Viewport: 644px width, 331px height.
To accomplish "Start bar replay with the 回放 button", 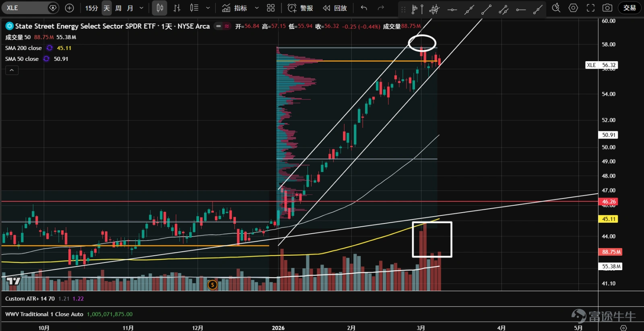I will pos(335,8).
